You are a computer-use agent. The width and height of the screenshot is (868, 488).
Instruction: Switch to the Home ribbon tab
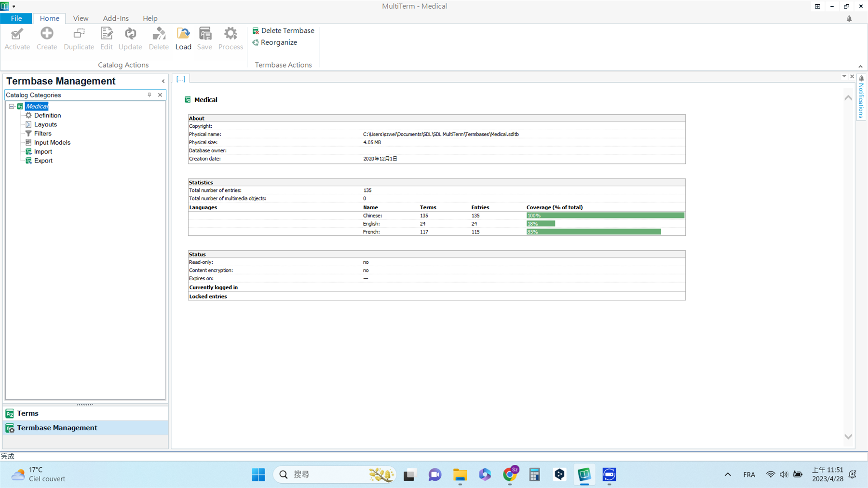[x=49, y=18]
